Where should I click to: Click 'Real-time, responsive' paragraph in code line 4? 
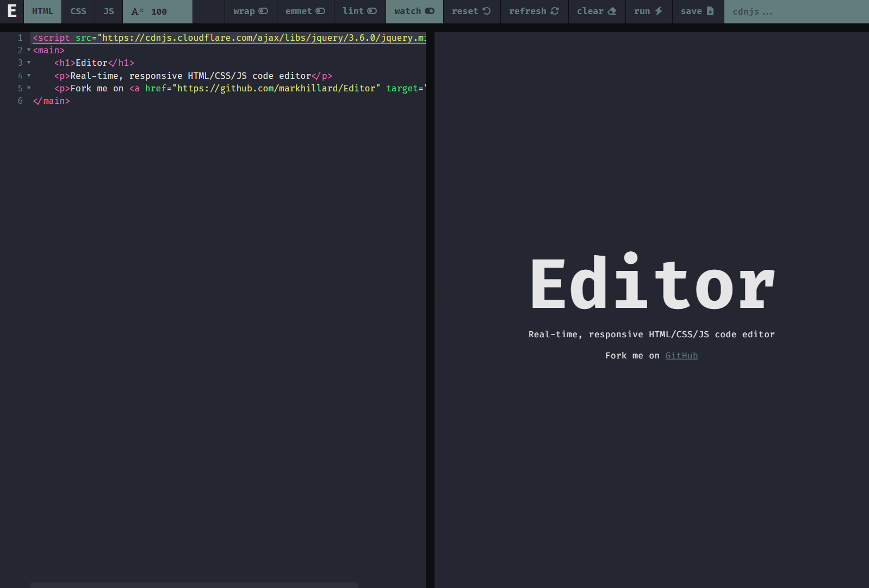coord(193,76)
